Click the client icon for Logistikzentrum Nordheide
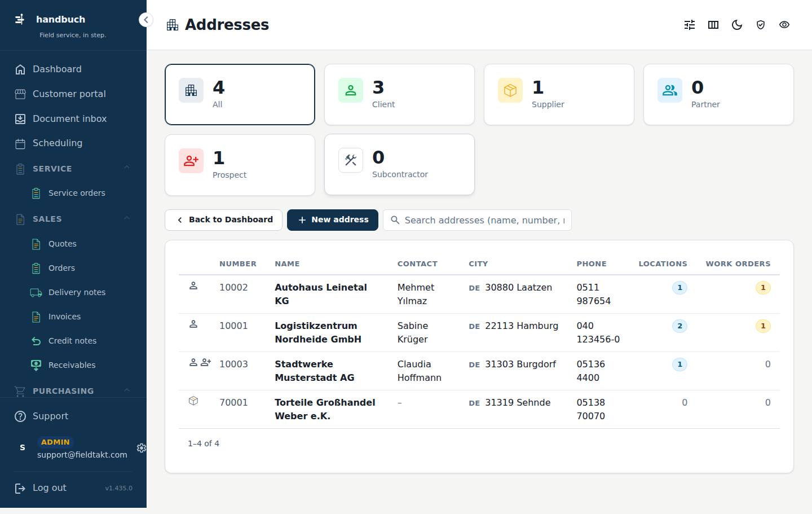 (193, 324)
